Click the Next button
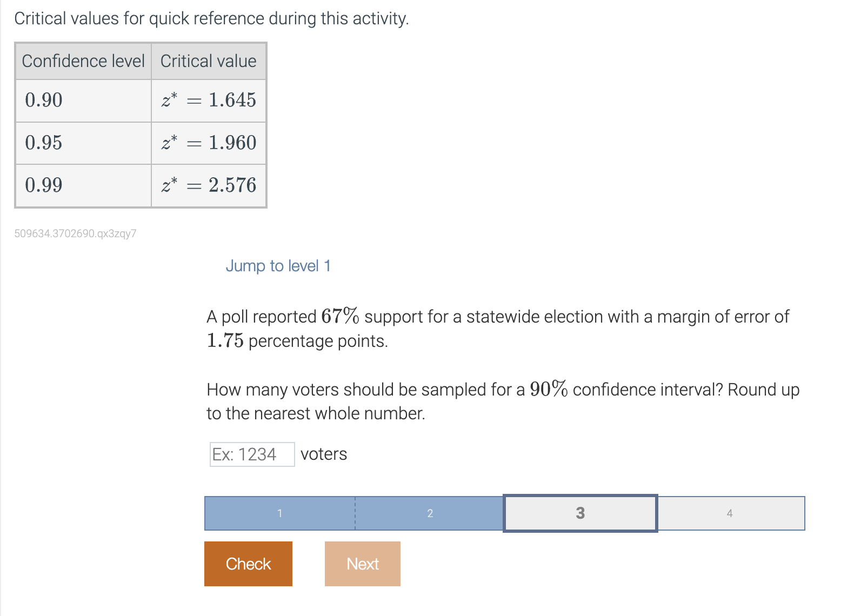Image resolution: width=854 pixels, height=616 pixels. point(362,564)
